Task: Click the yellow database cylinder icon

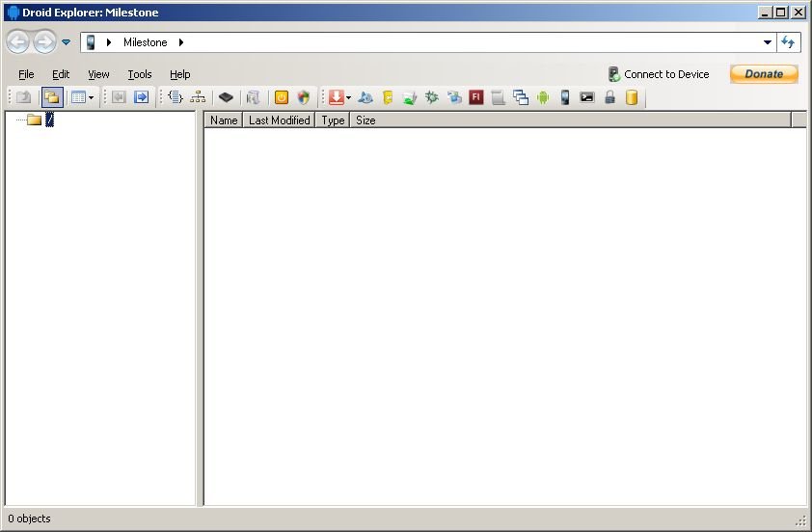Action: tap(632, 97)
